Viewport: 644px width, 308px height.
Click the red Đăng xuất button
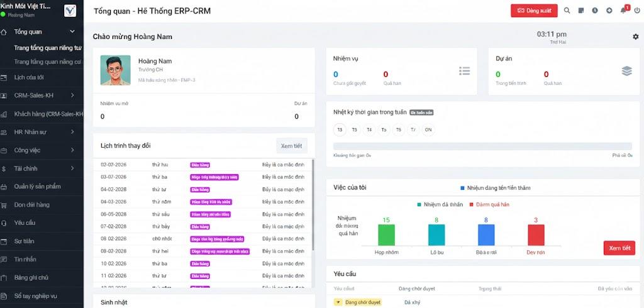tap(534, 11)
